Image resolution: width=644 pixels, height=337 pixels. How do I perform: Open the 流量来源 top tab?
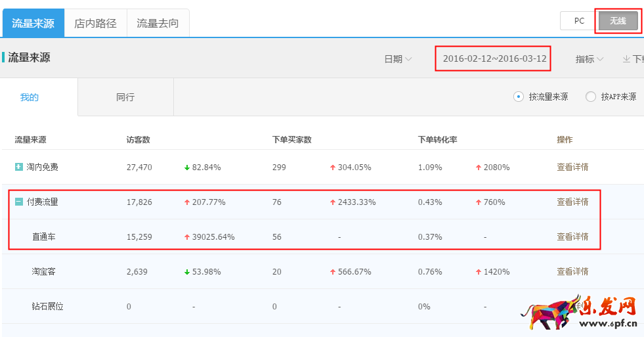33,24
